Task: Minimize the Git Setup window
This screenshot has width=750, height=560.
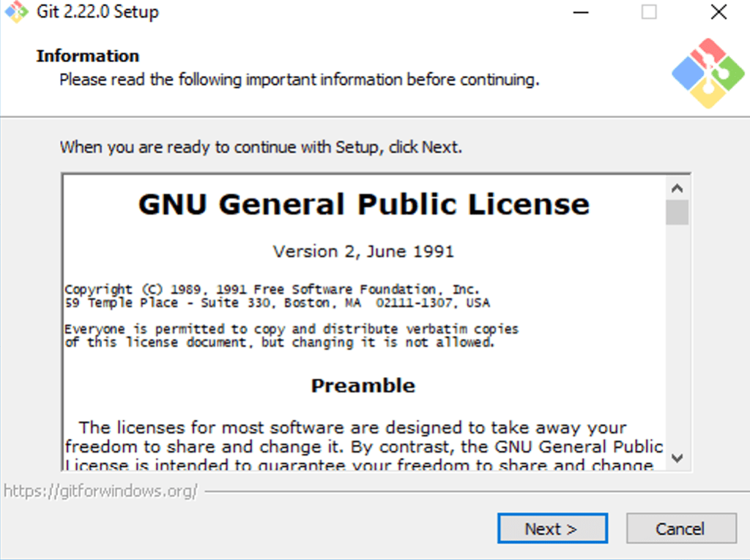Action: (581, 12)
